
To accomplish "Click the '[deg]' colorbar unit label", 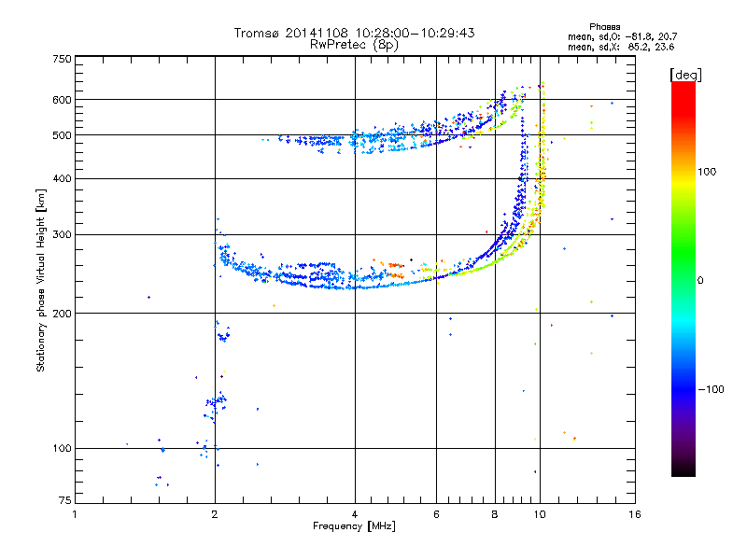I will click(x=685, y=75).
